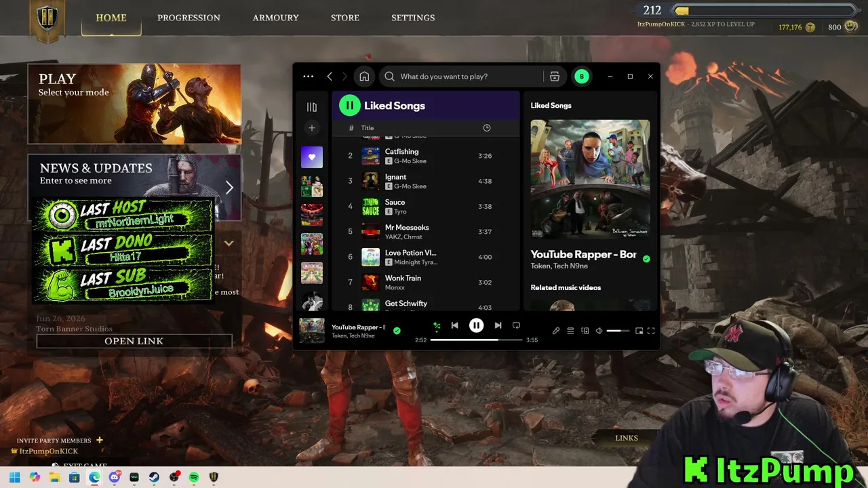The height and width of the screenshot is (488, 868).
Task: Select the Get Schwifty track
Action: (426, 304)
